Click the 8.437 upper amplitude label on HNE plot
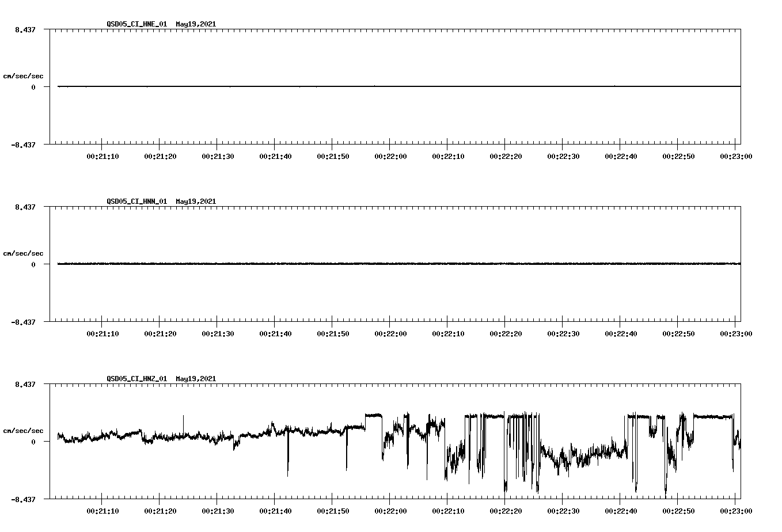 pos(25,28)
